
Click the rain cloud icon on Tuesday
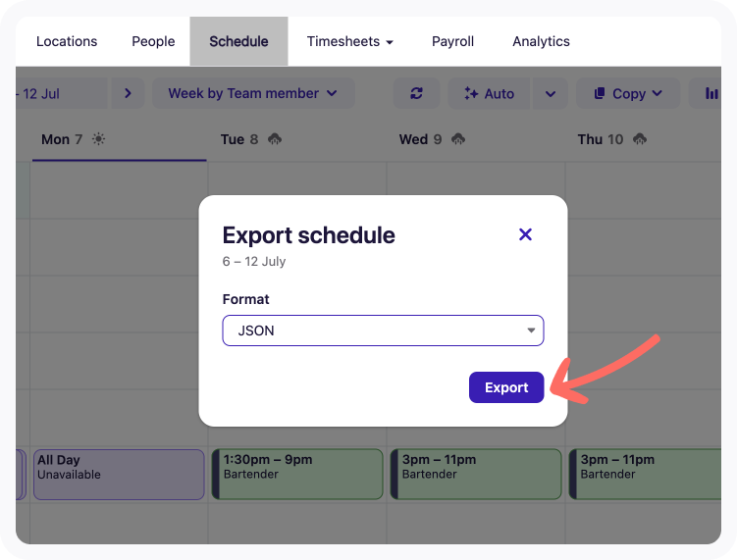275,139
